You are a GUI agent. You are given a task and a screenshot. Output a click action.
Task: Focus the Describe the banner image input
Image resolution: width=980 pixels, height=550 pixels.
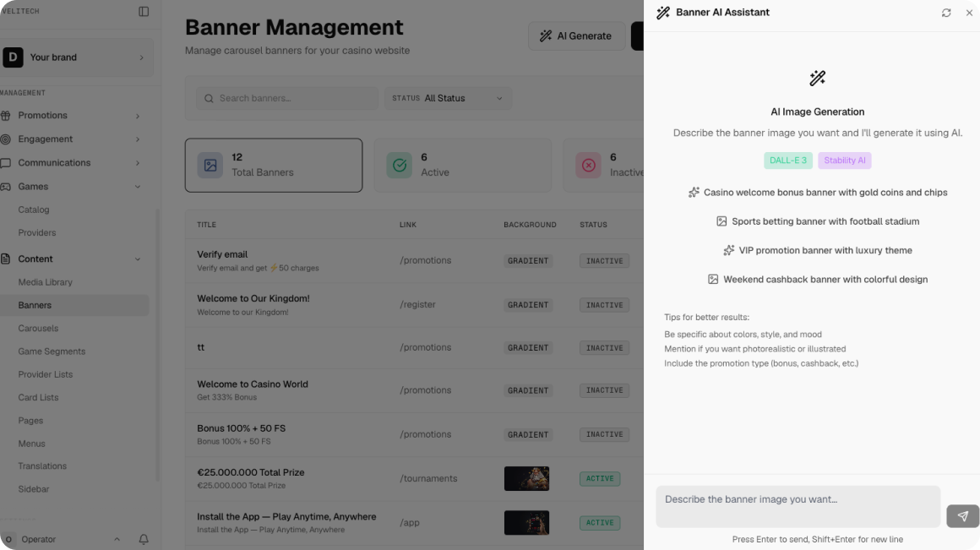(798, 507)
